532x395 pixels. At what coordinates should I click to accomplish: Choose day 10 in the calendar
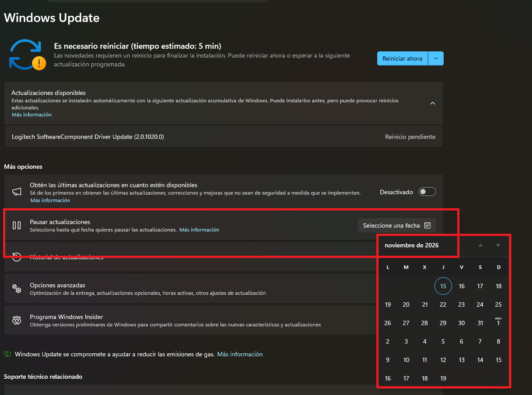point(406,360)
